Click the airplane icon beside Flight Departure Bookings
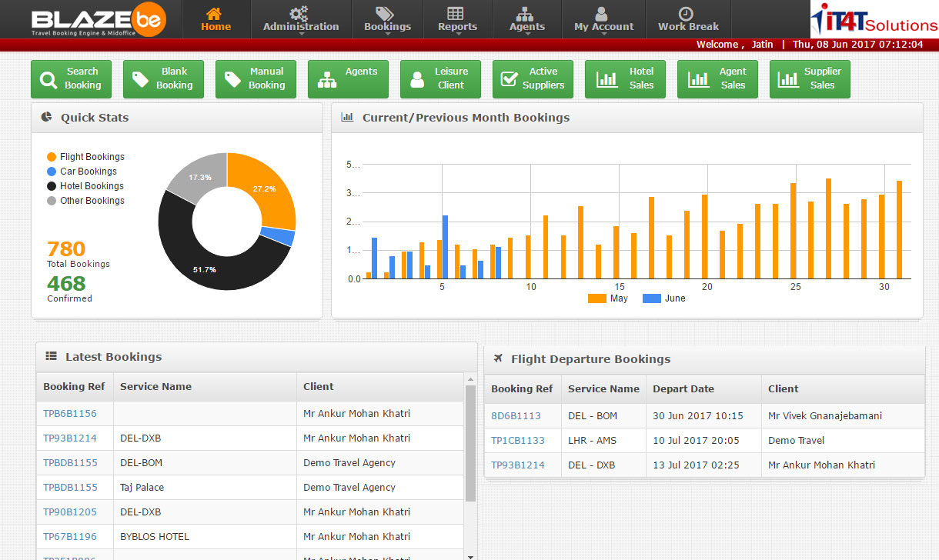This screenshot has width=939, height=560. click(x=497, y=358)
